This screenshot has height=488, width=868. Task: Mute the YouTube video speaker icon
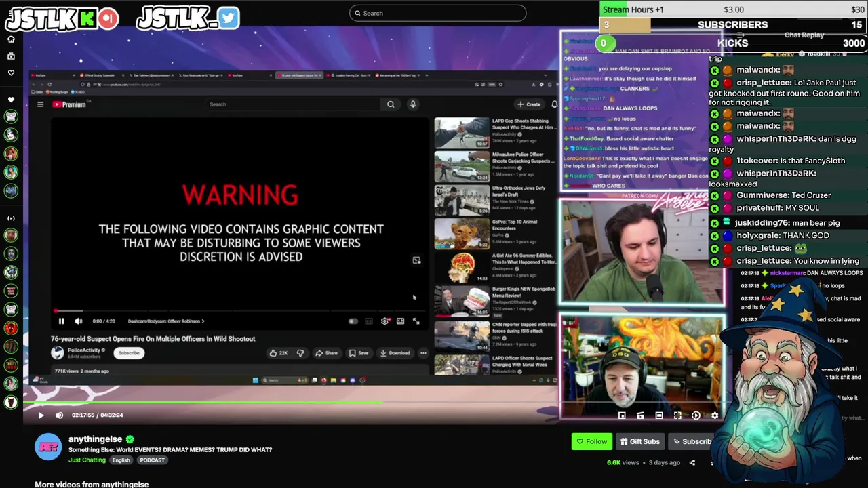pos(78,321)
